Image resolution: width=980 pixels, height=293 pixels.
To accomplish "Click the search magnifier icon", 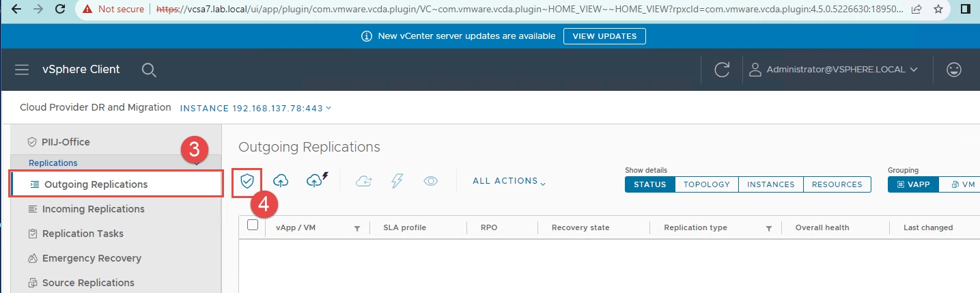I will pyautogui.click(x=149, y=70).
